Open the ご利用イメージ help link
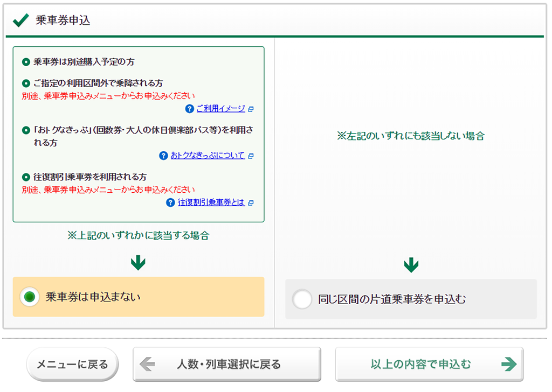The width and height of the screenshot is (552, 392). coord(220,109)
